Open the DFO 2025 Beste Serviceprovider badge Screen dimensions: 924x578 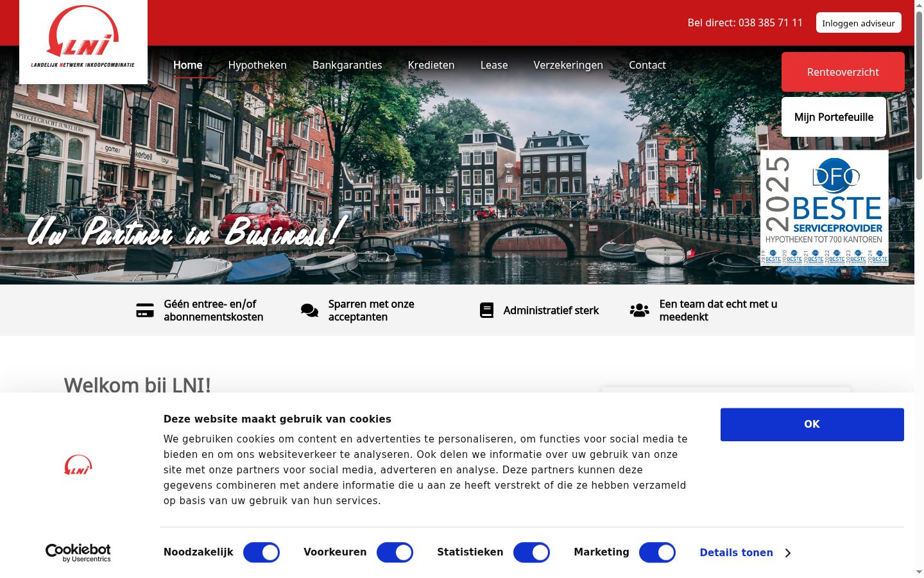point(825,208)
